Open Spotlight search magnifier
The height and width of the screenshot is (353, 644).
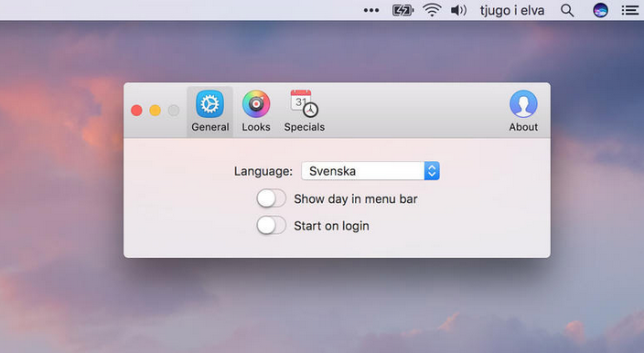pos(567,10)
